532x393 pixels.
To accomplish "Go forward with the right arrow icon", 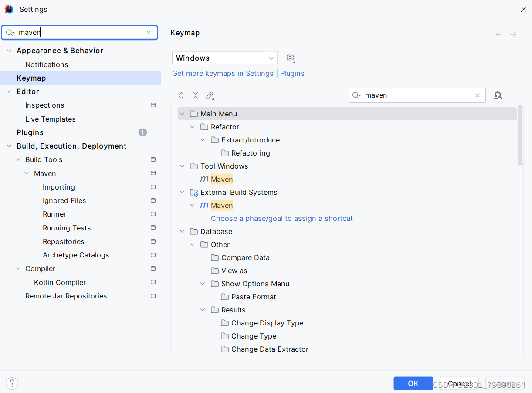I will pyautogui.click(x=513, y=34).
